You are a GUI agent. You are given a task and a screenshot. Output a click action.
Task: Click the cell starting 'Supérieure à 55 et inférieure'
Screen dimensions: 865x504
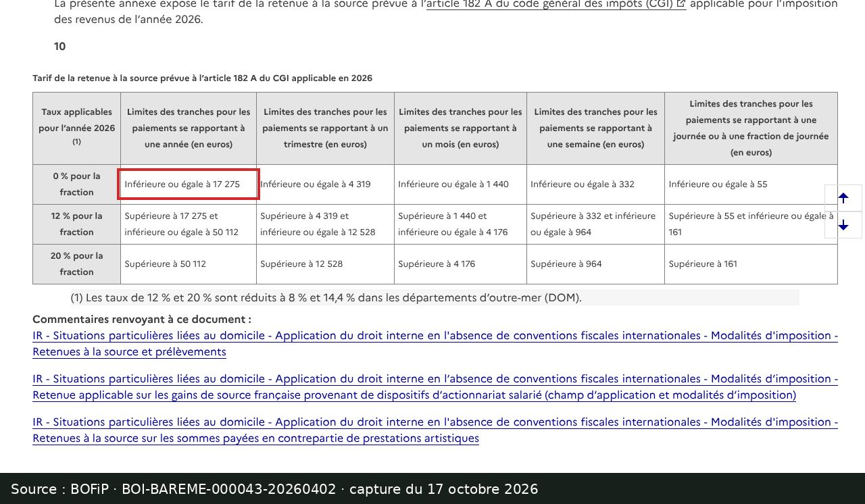tap(751, 224)
